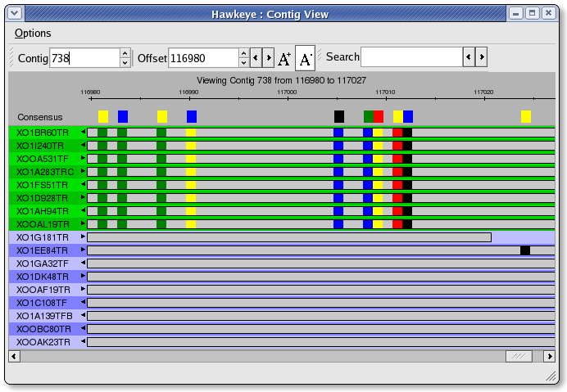This screenshot has height=392, width=567.
Task: Search previous with left arrow button
Action: coord(469,57)
